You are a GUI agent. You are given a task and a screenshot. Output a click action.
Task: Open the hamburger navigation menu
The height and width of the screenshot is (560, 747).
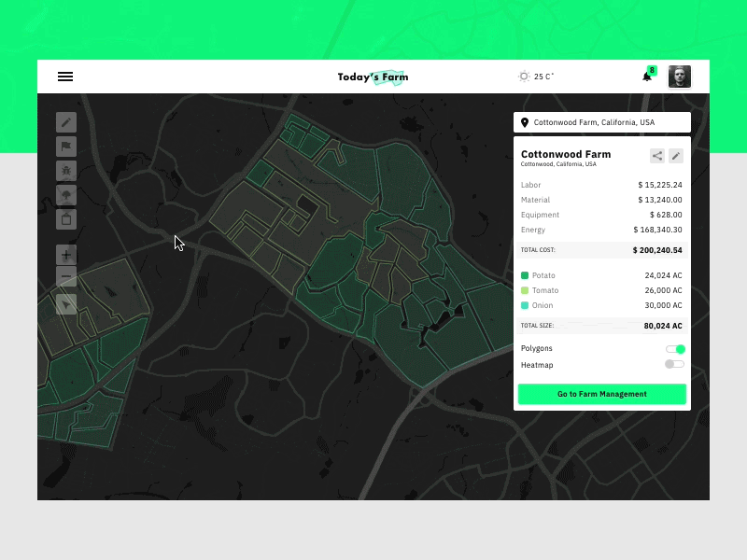64,77
